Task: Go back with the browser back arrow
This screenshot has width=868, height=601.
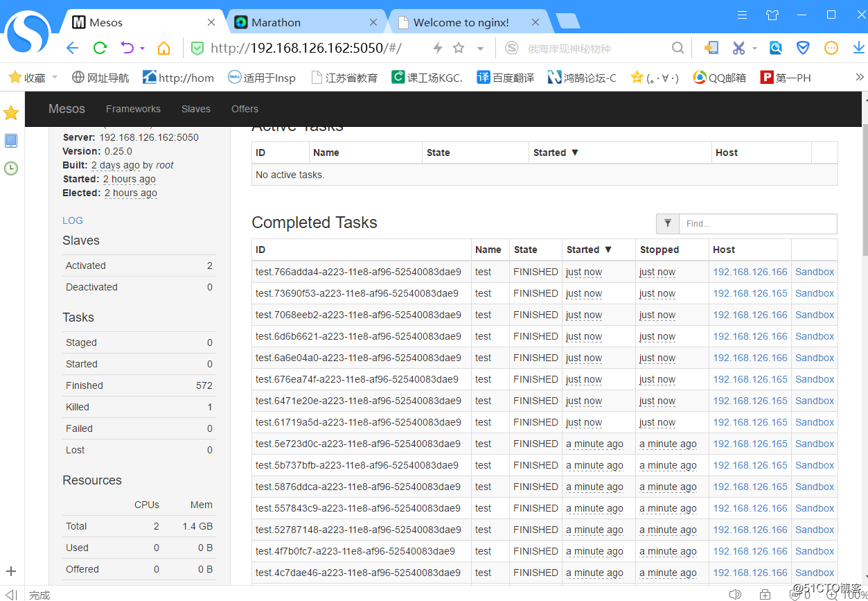Action: [73, 48]
